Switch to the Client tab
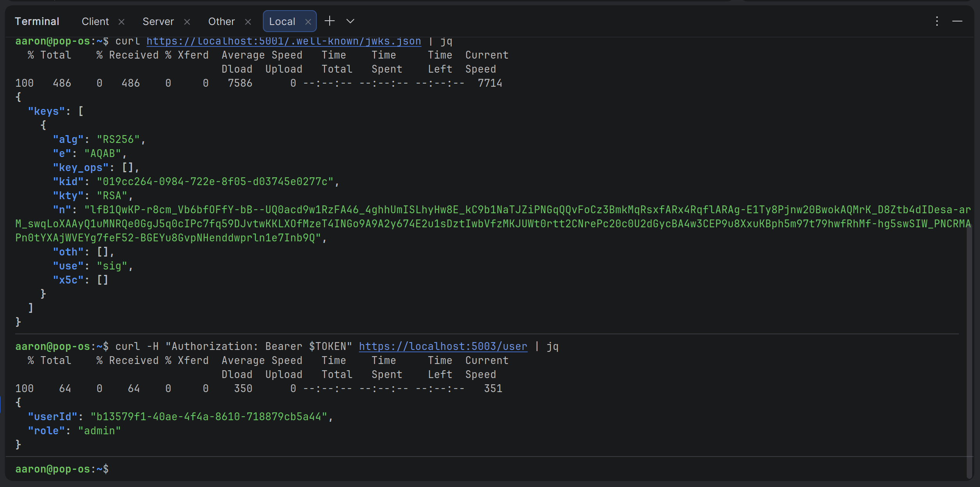This screenshot has width=980, height=487. (95, 21)
